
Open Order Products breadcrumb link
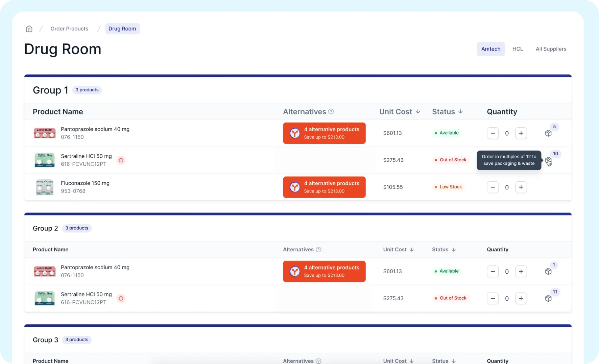69,29
